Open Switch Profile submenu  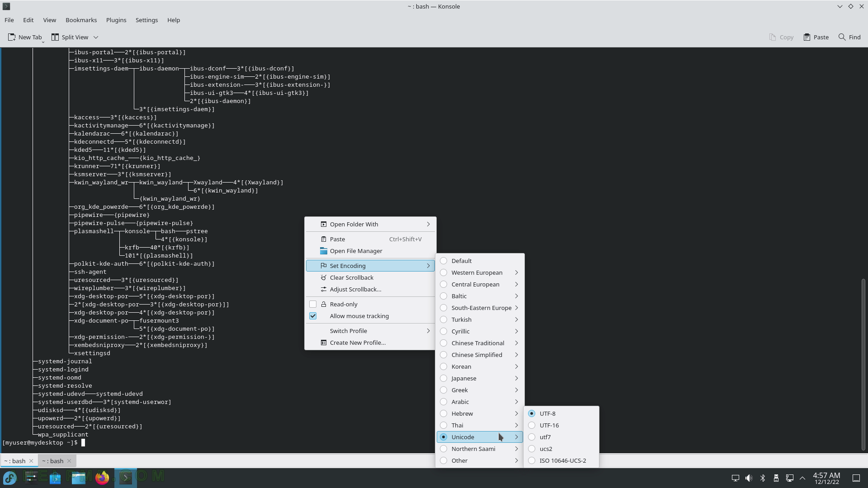tap(370, 331)
